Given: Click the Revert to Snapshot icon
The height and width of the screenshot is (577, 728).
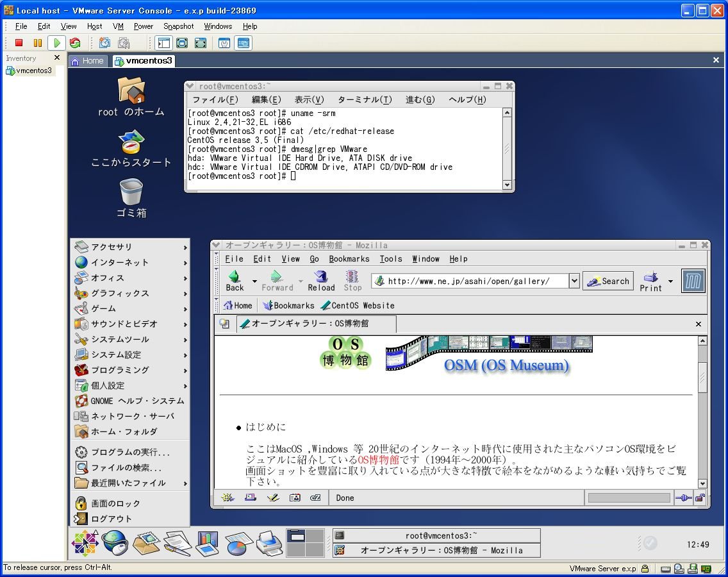Looking at the screenshot, I should point(124,43).
